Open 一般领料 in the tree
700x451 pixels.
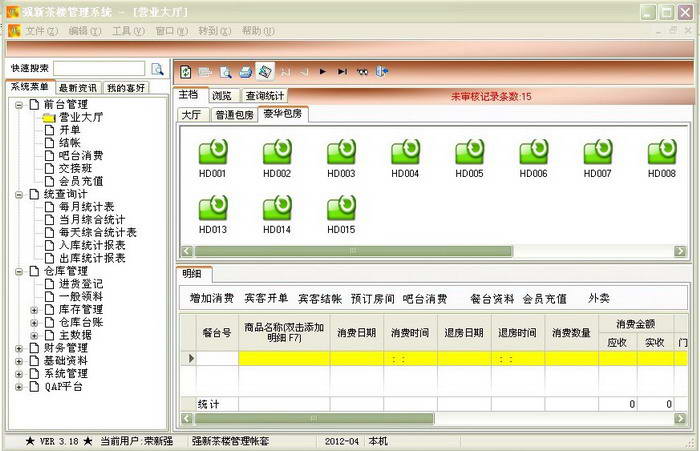[x=81, y=296]
